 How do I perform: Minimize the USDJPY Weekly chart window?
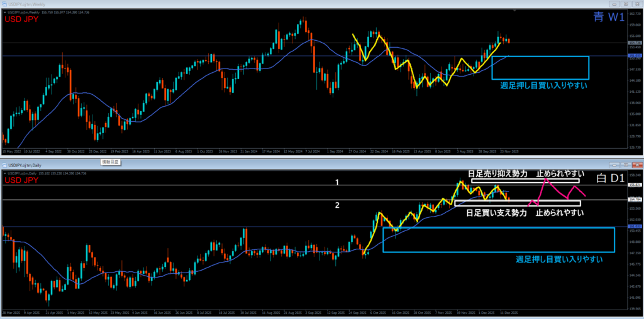coord(615,4)
